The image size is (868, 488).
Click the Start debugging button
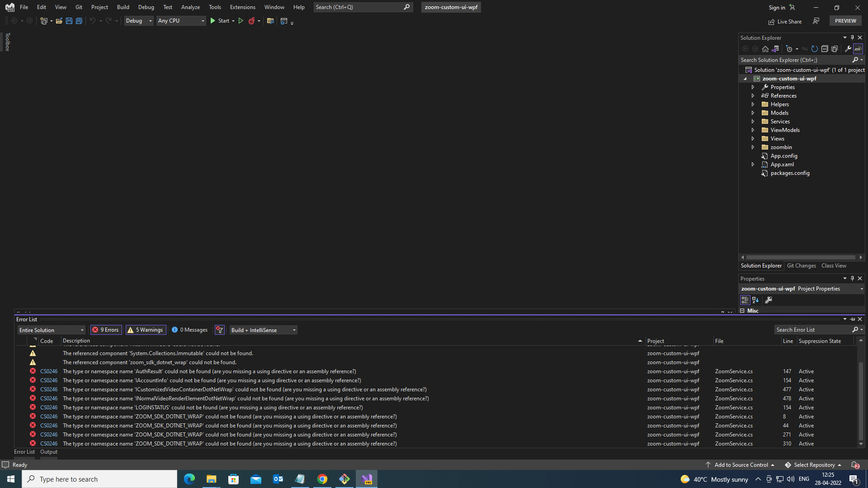tap(221, 21)
